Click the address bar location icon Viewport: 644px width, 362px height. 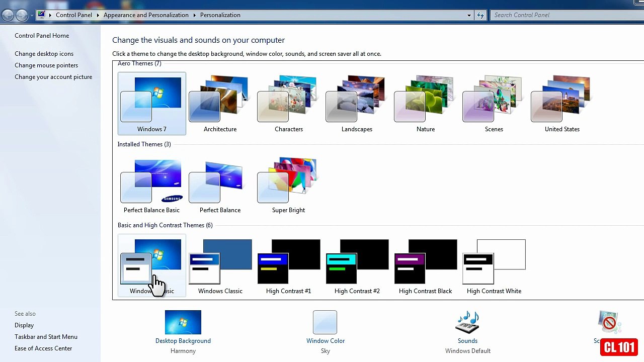tap(42, 15)
